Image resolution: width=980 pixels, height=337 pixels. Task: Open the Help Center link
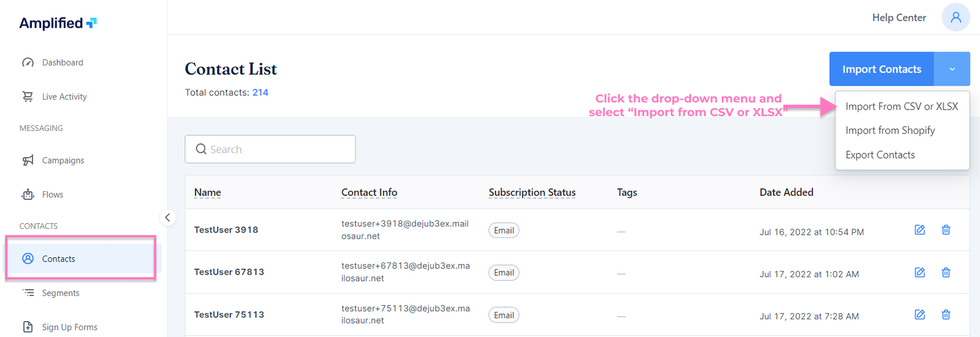tap(899, 18)
